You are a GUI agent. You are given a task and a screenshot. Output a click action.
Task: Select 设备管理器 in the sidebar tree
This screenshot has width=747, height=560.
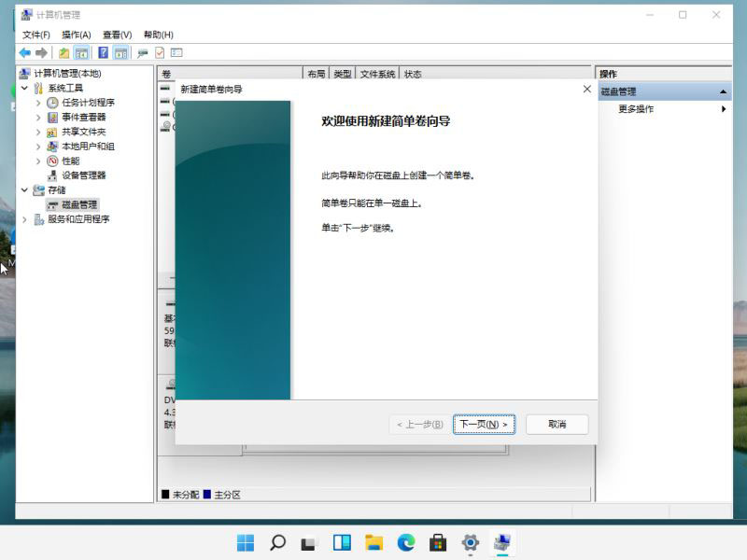(x=84, y=174)
